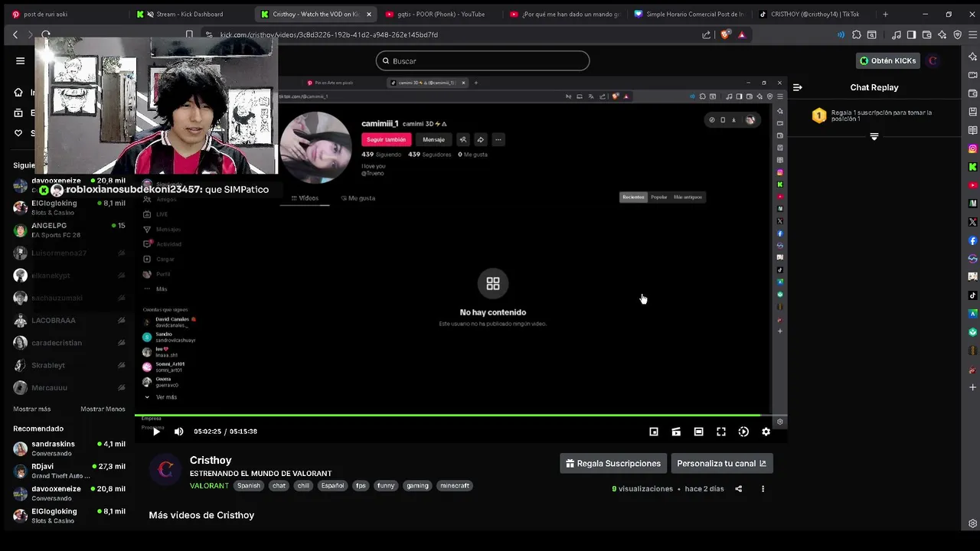Click the VALORANT category link

pos(209,486)
